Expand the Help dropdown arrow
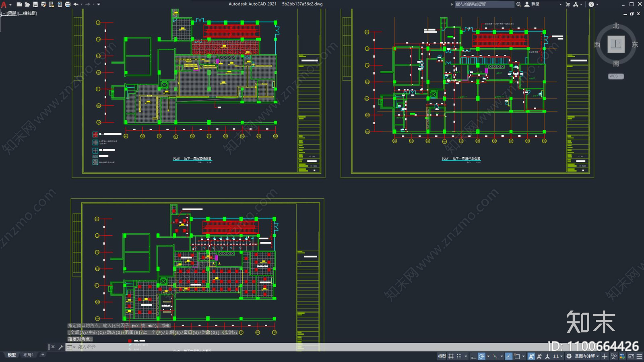 [597, 4]
